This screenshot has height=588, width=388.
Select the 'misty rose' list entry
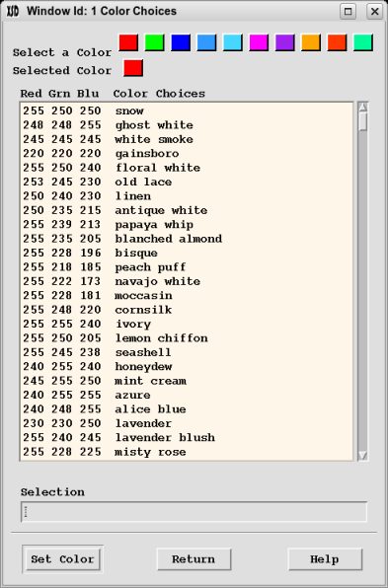tap(187, 452)
